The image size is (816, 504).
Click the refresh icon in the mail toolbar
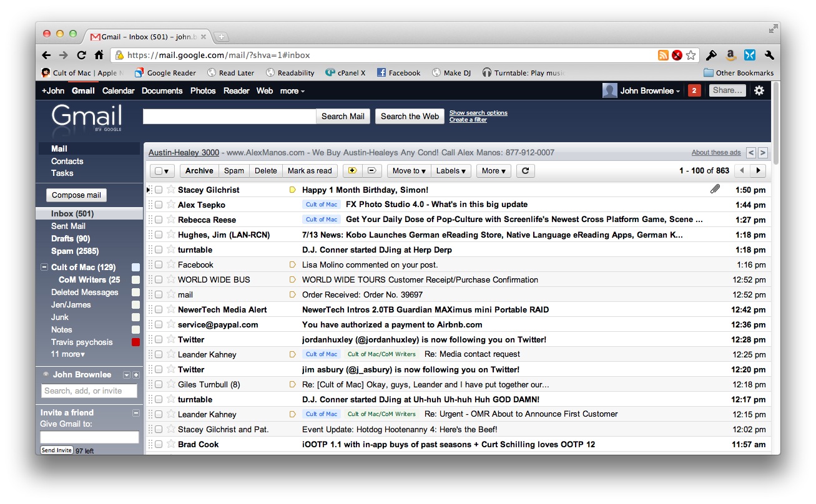[525, 171]
